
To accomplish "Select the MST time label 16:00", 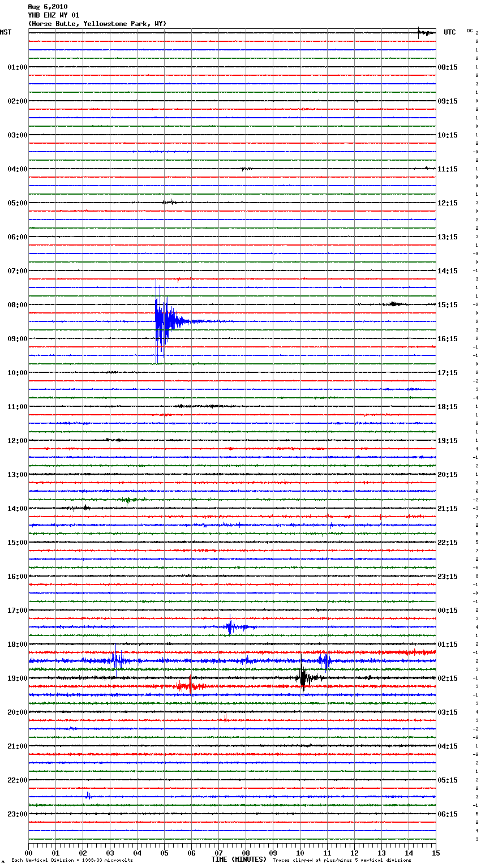I will [17, 577].
